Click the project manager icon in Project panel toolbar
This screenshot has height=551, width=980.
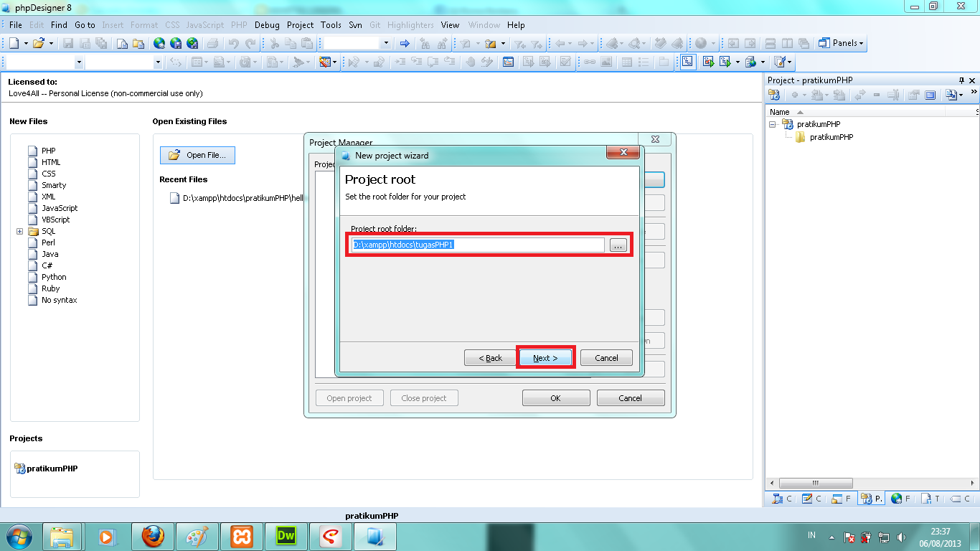774,95
